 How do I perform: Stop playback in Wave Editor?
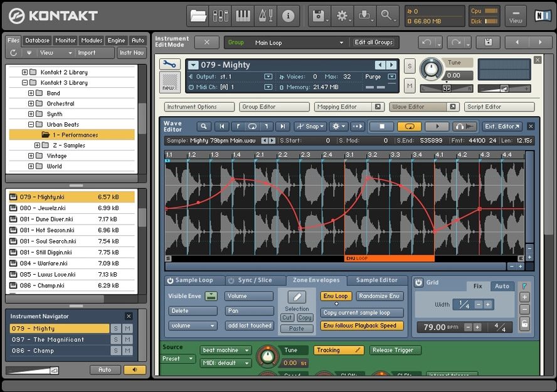click(382, 127)
